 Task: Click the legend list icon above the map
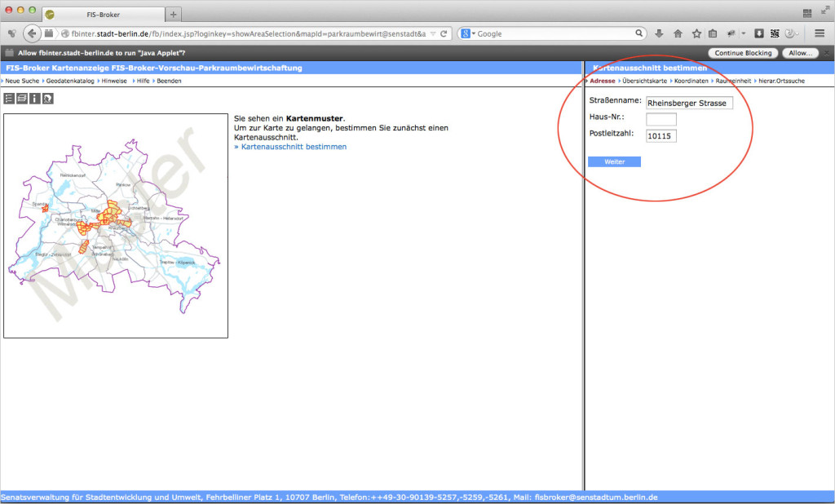coord(10,99)
